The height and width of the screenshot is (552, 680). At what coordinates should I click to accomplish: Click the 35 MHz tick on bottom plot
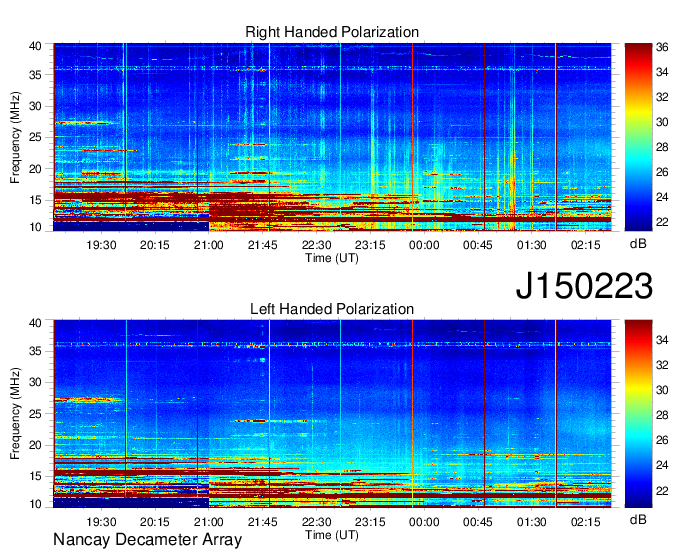tap(35, 351)
